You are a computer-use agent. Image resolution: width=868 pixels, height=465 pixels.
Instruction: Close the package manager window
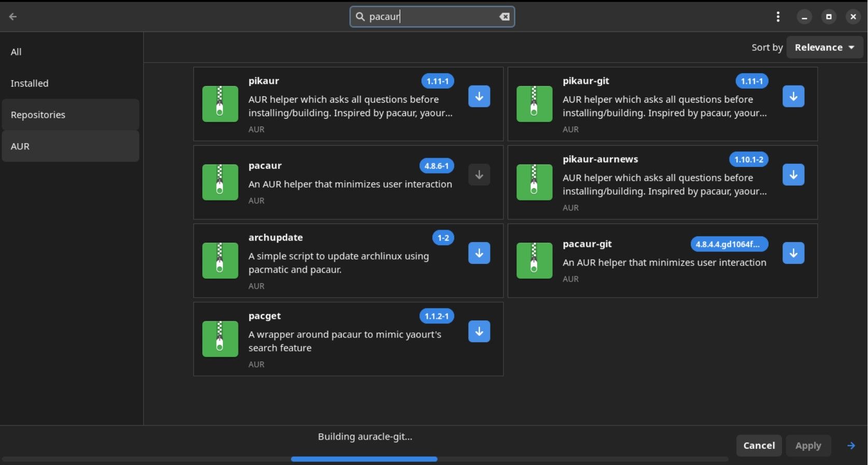click(853, 17)
